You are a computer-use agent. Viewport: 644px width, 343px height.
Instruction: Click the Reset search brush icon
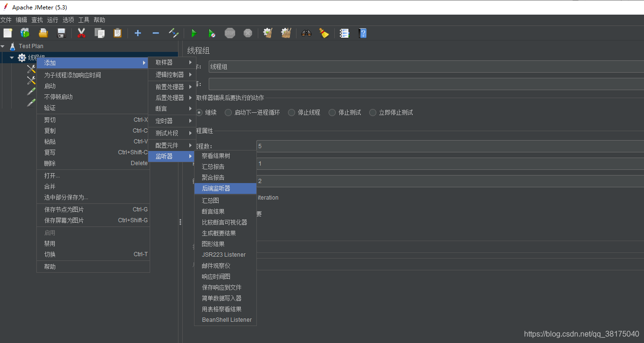(324, 33)
